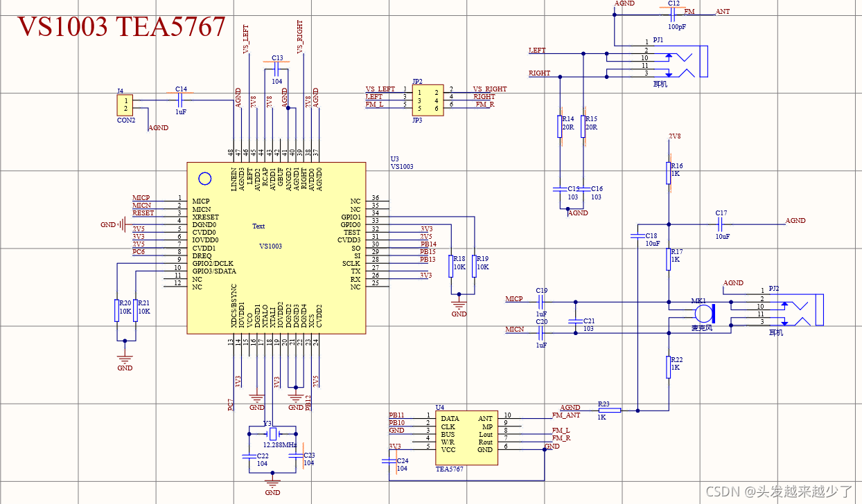Click the 'C18' capacitor designator text
862x504 pixels.
tap(651, 236)
